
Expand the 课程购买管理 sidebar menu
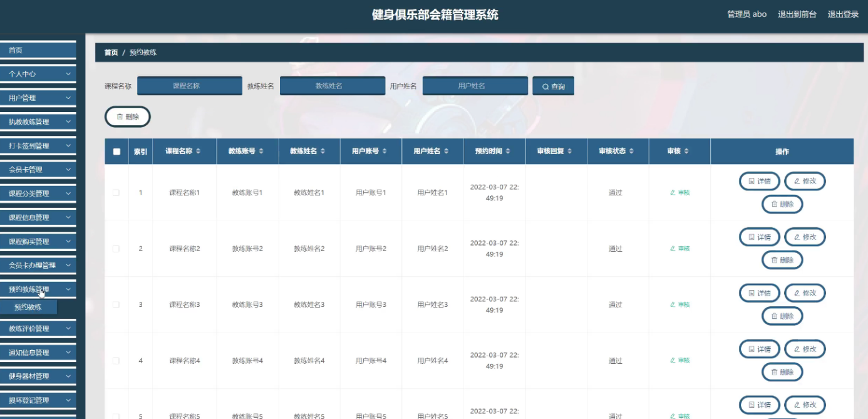(x=38, y=242)
